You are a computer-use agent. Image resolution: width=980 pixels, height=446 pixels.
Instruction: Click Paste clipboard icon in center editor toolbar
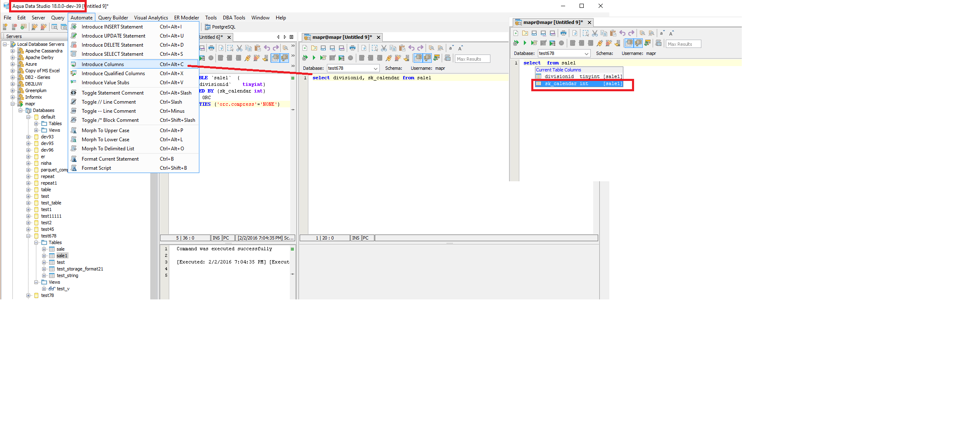[x=402, y=48]
